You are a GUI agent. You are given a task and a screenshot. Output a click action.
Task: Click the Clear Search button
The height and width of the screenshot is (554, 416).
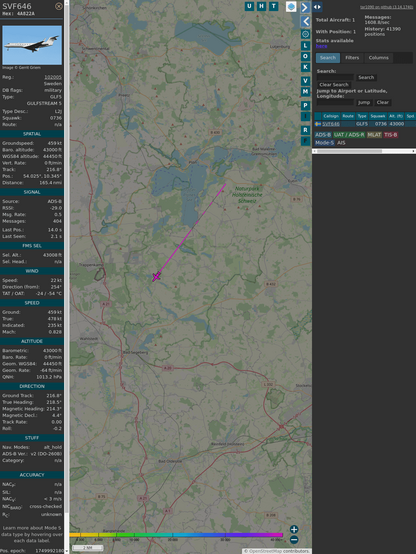click(334, 85)
